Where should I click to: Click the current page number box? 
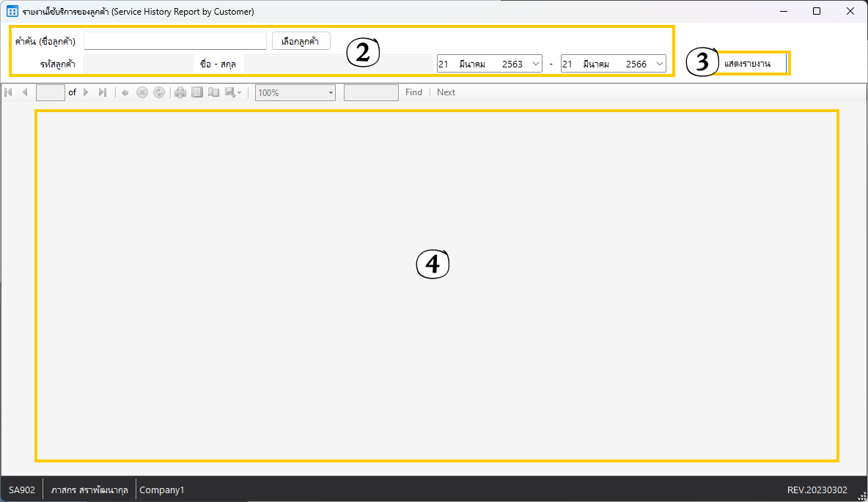click(50, 92)
